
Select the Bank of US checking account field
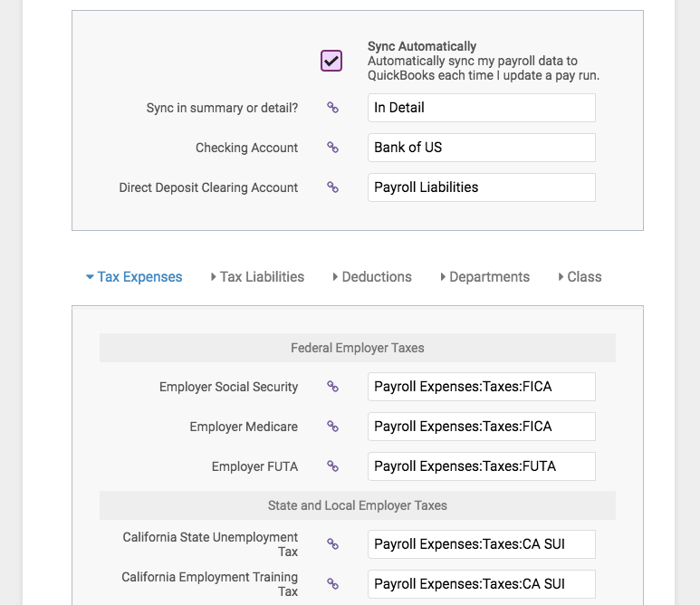[482, 148]
